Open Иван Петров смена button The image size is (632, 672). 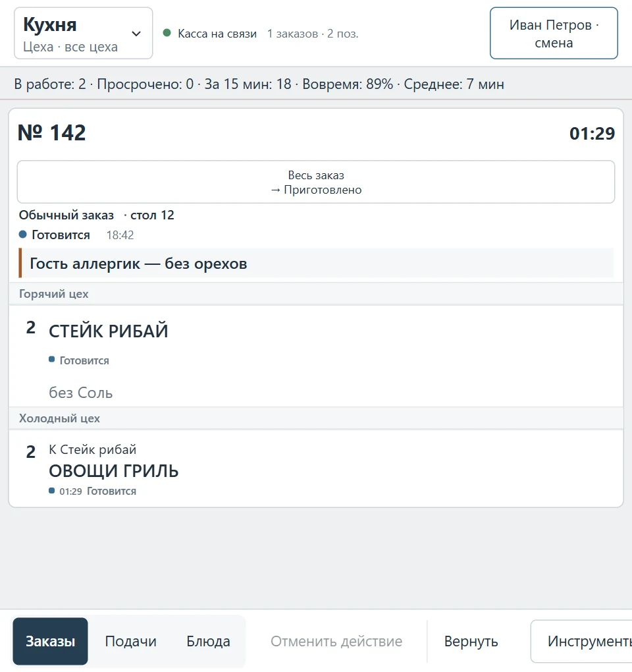pos(554,33)
